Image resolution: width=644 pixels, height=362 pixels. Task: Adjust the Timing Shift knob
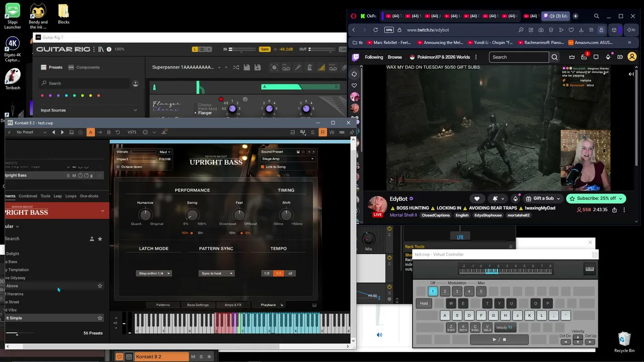coord(286,215)
